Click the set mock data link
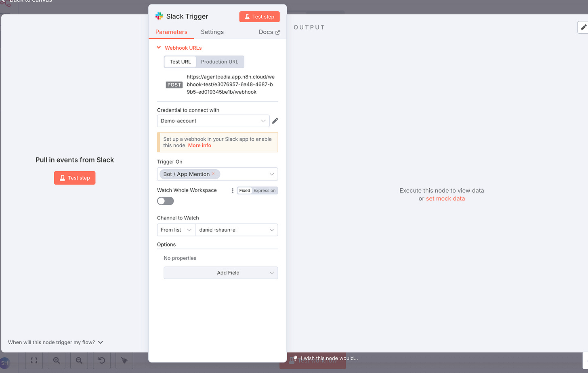This screenshot has width=588, height=373. point(445,198)
